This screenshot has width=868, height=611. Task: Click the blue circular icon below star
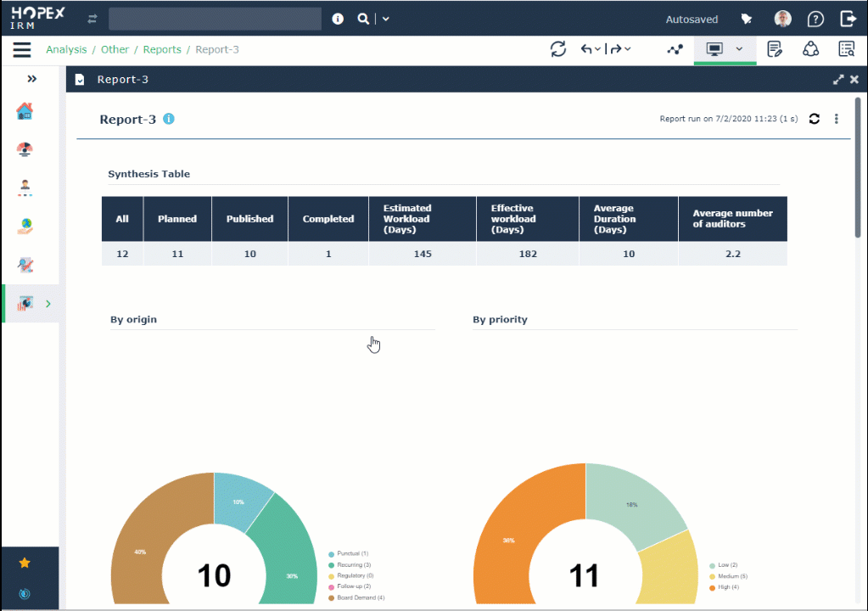point(25,594)
